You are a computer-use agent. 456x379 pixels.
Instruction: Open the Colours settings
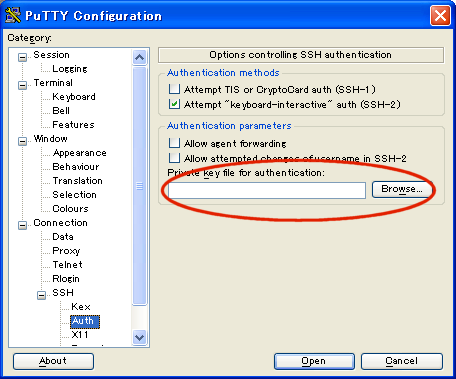[70, 209]
